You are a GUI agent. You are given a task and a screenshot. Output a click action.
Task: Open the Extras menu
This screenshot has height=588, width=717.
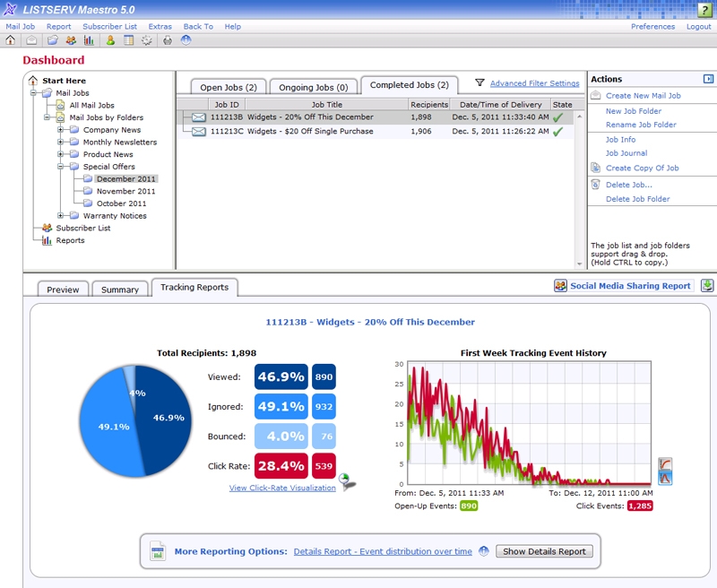point(160,27)
